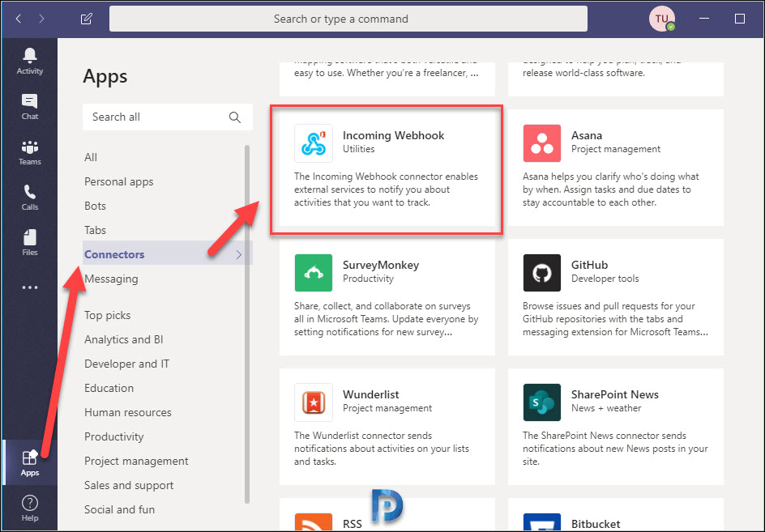Screen dimensions: 765x532
Task: Click the Search or type a command box
Action: (348, 19)
